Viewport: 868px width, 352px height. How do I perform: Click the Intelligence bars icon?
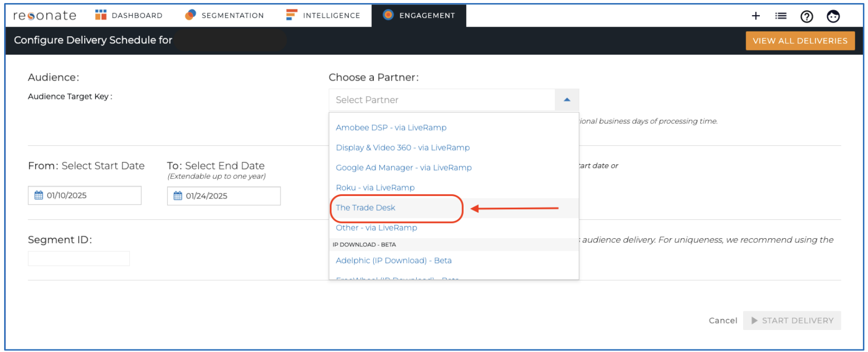point(292,15)
